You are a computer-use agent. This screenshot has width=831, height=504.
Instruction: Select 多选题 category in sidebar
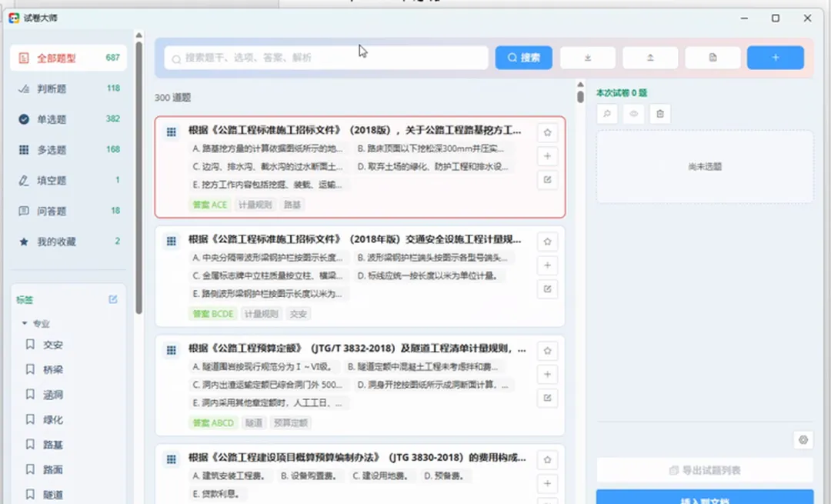pos(68,150)
